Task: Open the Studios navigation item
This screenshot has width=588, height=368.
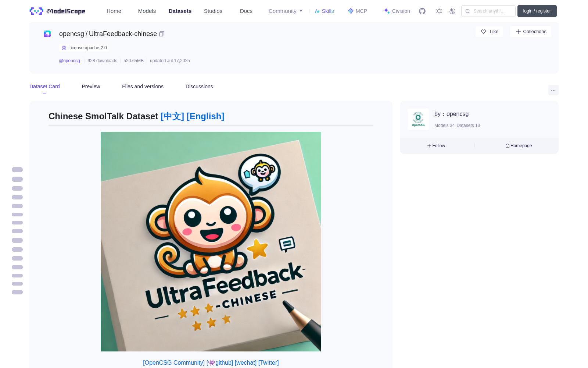Action: [213, 11]
